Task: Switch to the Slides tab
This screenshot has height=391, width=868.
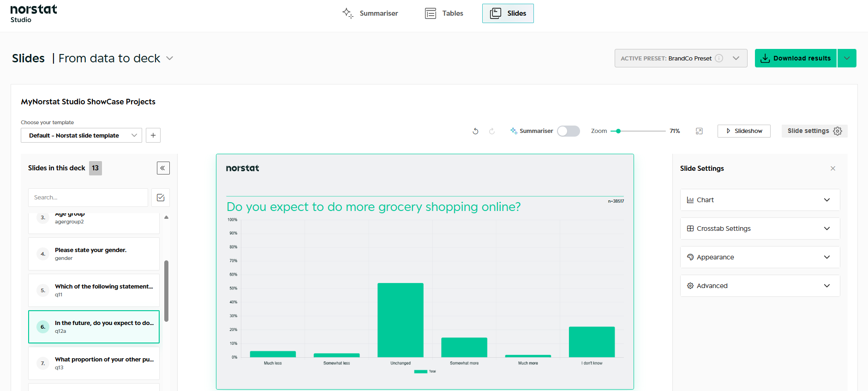Action: pyautogui.click(x=508, y=13)
